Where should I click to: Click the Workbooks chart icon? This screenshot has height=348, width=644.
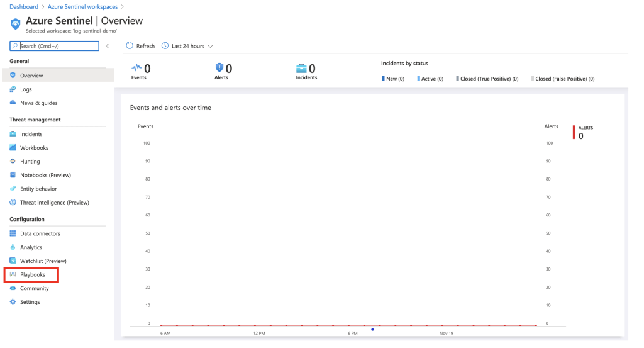[x=13, y=148]
